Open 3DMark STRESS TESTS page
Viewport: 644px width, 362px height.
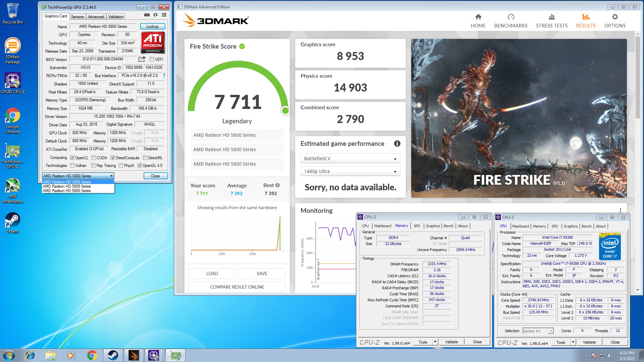552,21
